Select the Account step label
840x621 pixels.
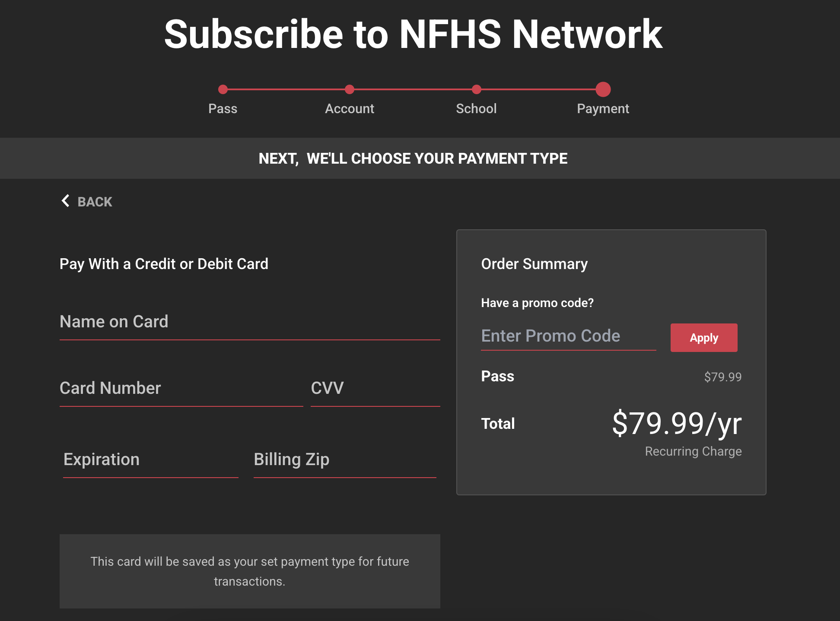[x=350, y=109]
